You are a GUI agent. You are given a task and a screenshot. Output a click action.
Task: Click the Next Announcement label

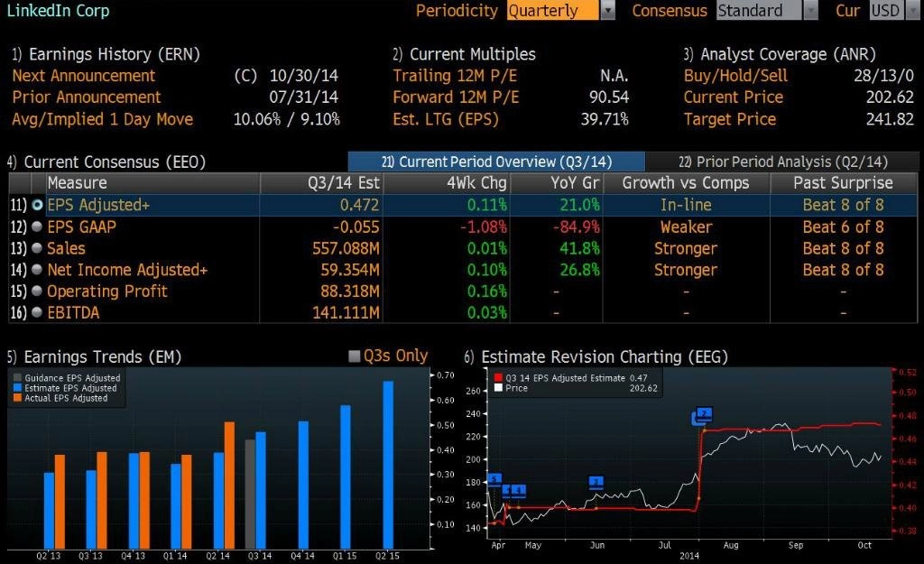coord(84,76)
